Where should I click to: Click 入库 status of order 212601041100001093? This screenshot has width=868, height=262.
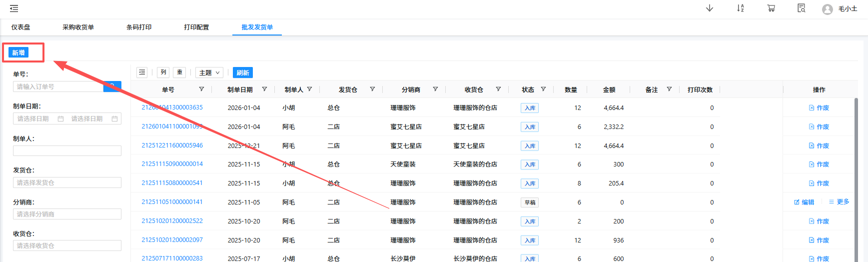click(530, 127)
